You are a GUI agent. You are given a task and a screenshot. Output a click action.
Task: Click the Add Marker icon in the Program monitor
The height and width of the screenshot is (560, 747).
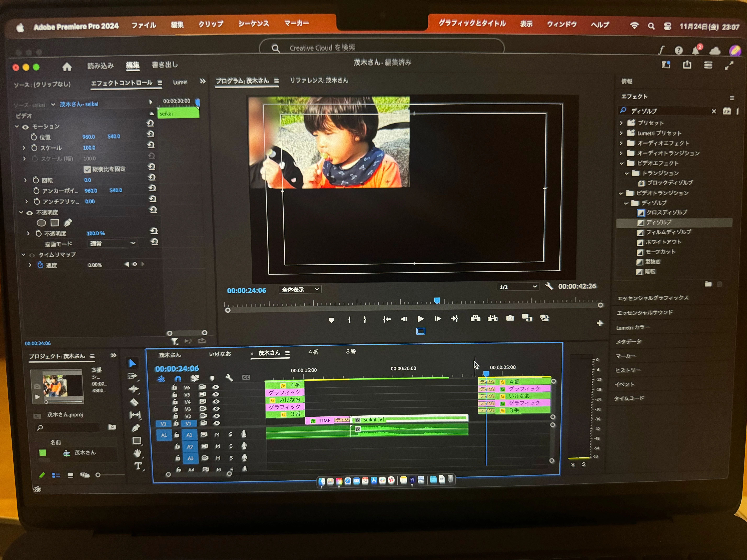click(x=331, y=320)
